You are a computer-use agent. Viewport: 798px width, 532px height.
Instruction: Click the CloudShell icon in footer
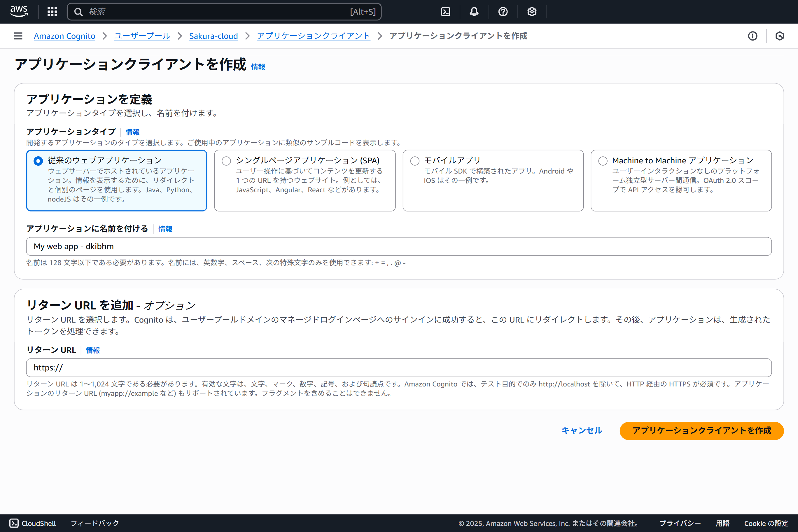pos(14,523)
